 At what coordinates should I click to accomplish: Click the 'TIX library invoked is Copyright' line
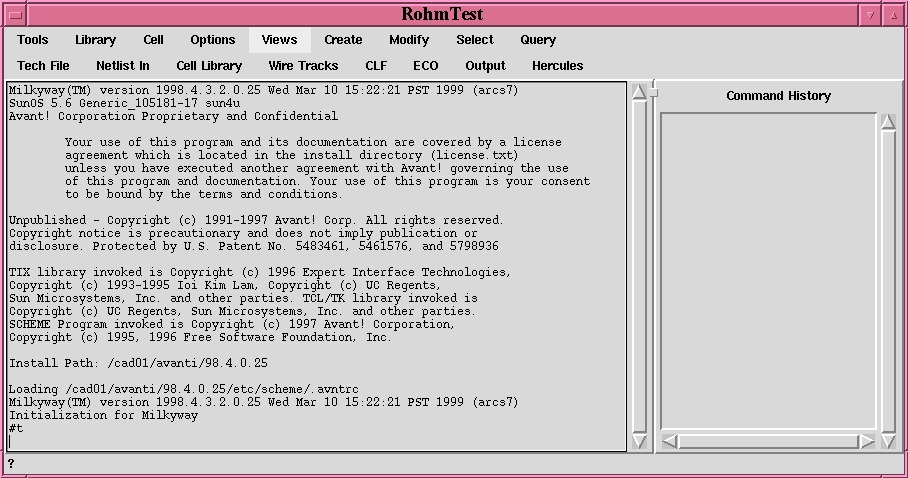coord(259,272)
